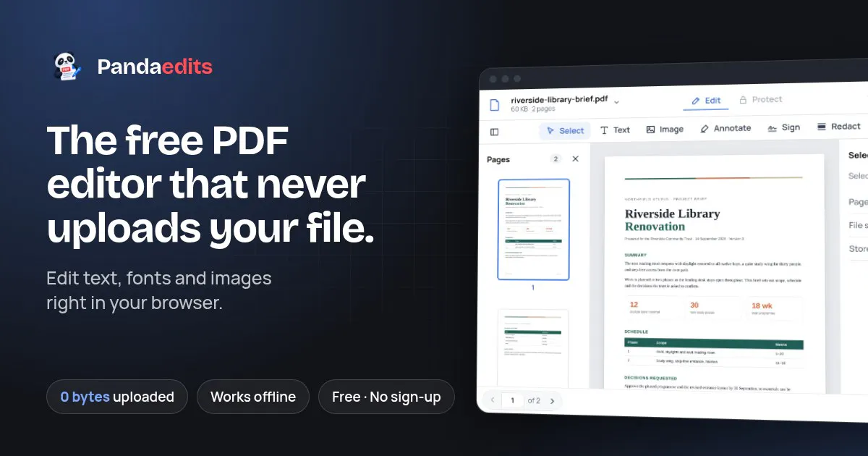Image resolution: width=868 pixels, height=456 pixels.
Task: Click the "SCHEDULE" section heading
Action: (637, 332)
